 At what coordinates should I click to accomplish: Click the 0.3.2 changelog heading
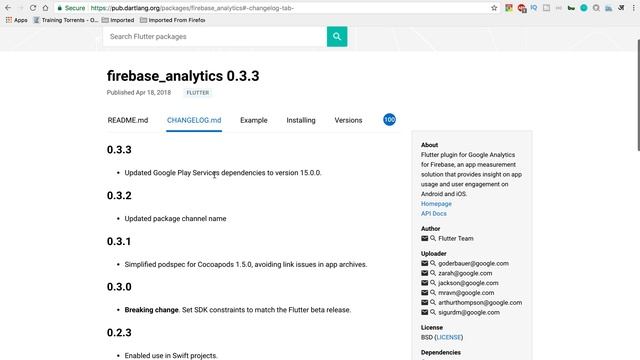click(119, 196)
